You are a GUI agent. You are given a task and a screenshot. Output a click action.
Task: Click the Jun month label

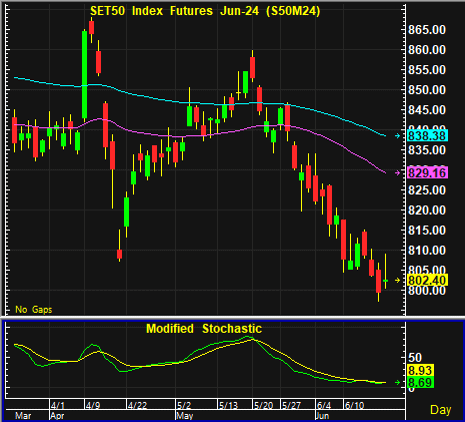322,416
